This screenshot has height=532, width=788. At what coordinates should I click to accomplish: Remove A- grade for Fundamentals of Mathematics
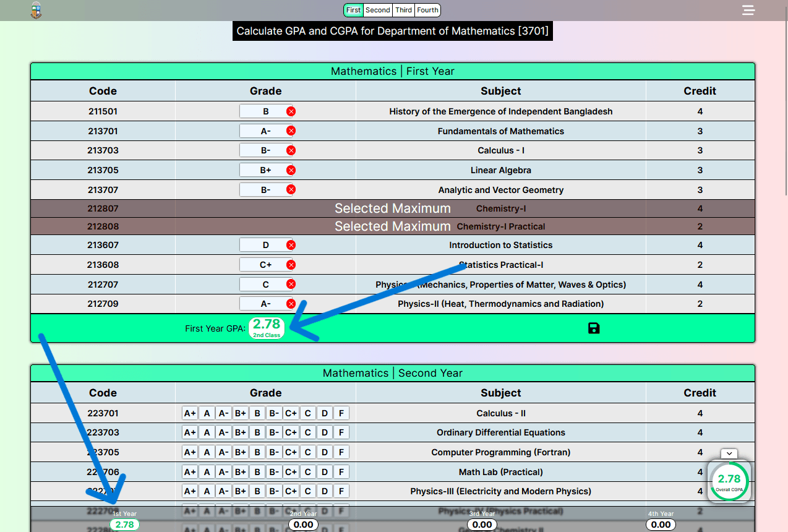click(x=291, y=131)
